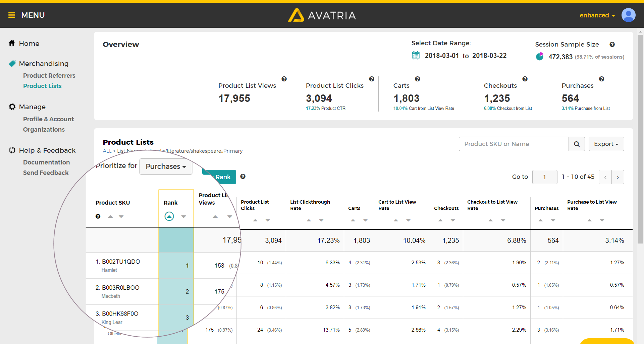Click the Purchases metric help icon
The image size is (644, 344).
pyautogui.click(x=602, y=79)
